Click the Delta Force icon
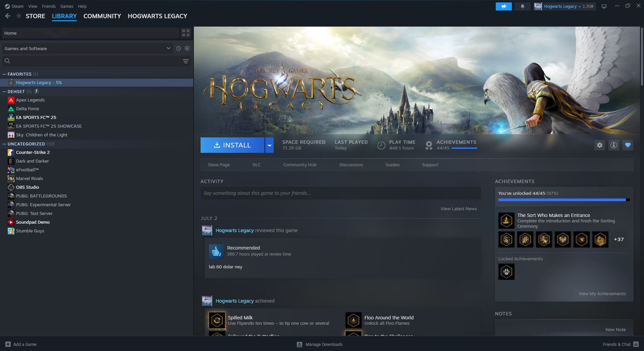The image size is (644, 351). [11, 109]
